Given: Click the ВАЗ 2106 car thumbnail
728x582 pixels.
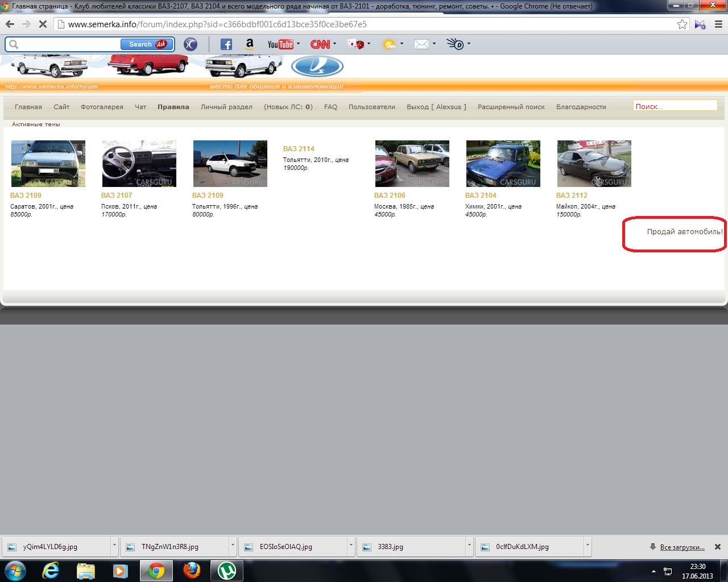Looking at the screenshot, I should pos(412,164).
